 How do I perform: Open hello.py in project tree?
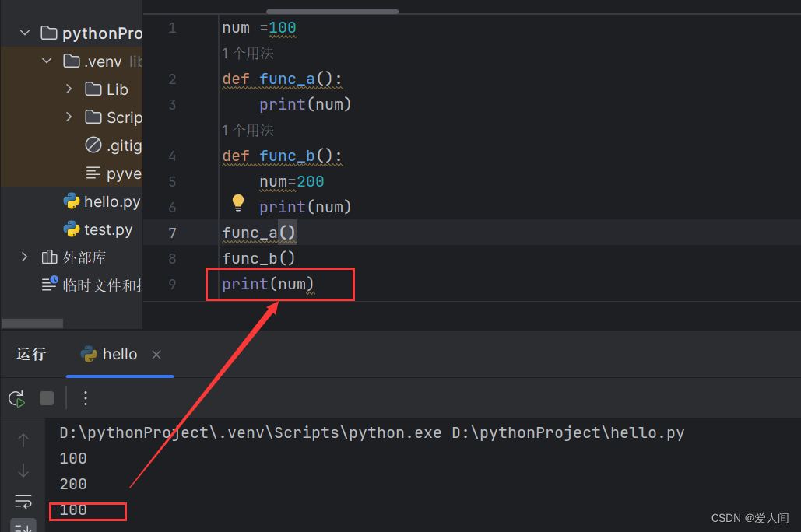tap(111, 201)
